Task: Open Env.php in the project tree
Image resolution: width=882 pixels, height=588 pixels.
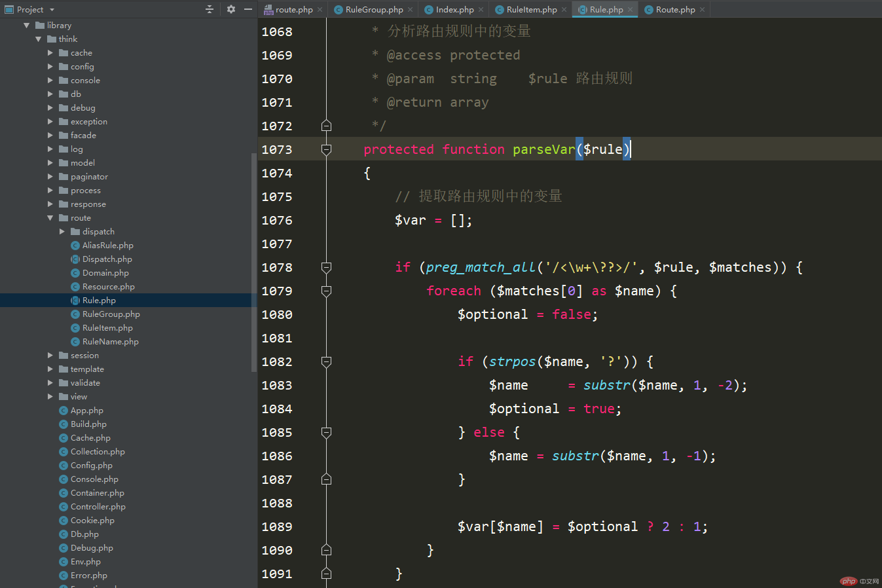Action: click(x=85, y=562)
